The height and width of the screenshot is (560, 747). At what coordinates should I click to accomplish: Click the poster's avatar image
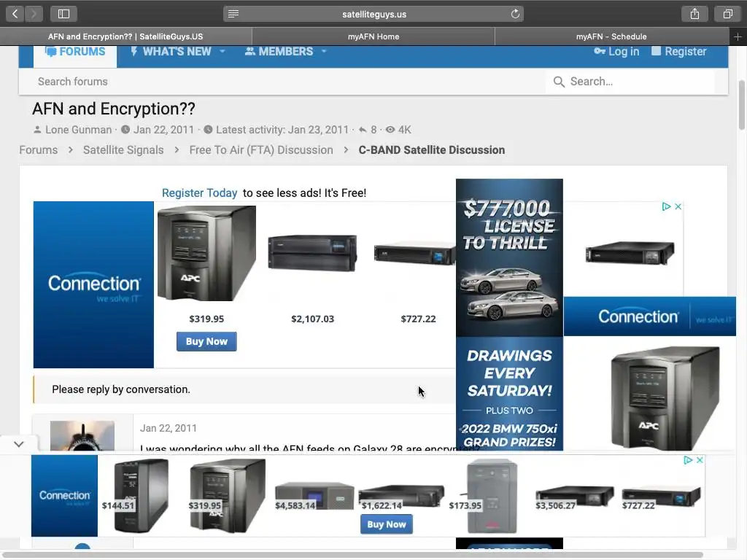pyautogui.click(x=82, y=436)
